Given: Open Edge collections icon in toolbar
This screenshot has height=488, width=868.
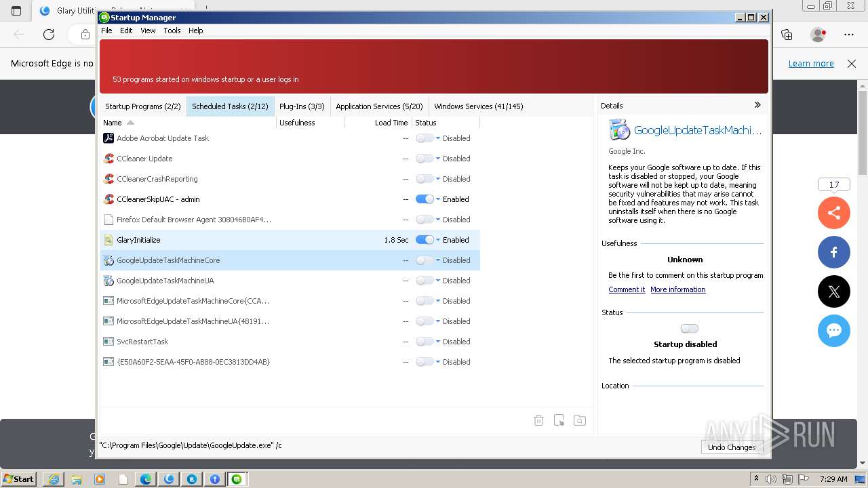Looking at the screenshot, I should pyautogui.click(x=787, y=34).
